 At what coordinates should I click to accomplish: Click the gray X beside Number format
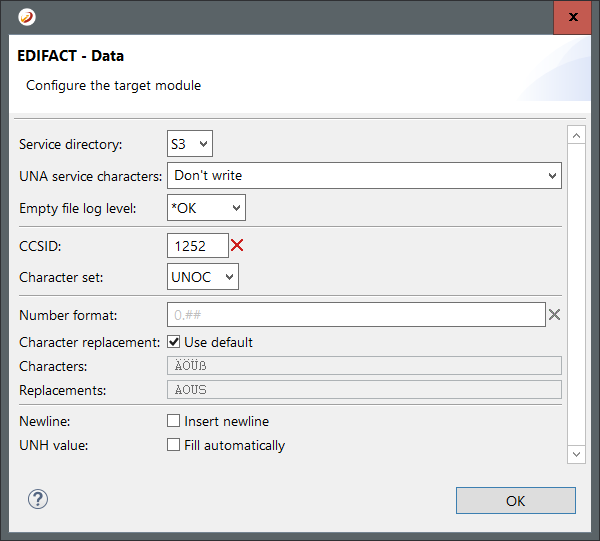pos(554,315)
